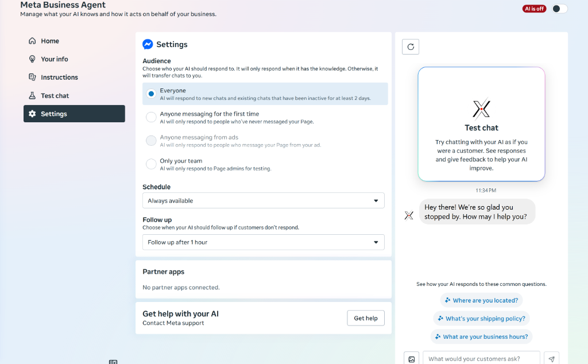Click the AI is off status badge

click(534, 9)
